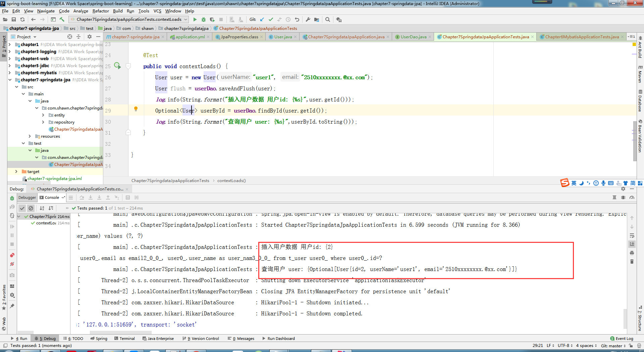Toggle Show Passed tests checkmark button
Image resolution: width=644 pixels, height=352 pixels.
click(x=22, y=208)
